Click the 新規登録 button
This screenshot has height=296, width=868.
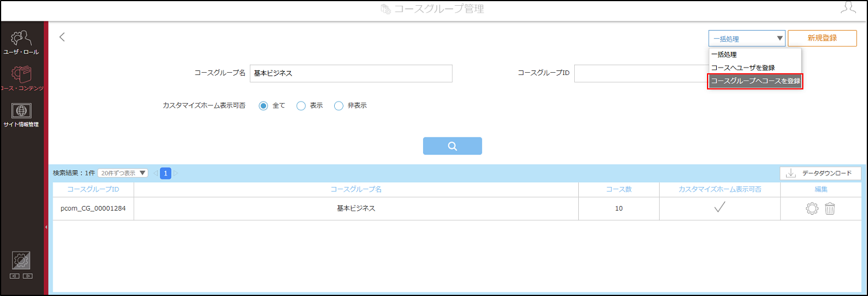point(822,38)
